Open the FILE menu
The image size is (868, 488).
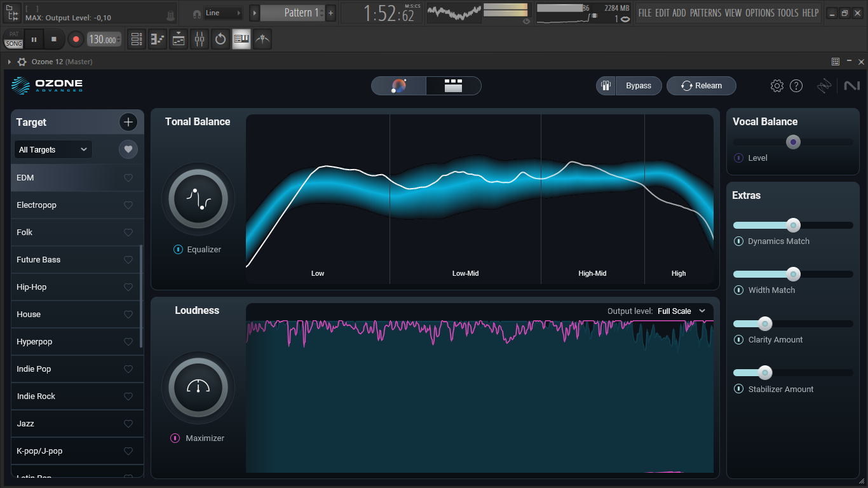pos(645,13)
